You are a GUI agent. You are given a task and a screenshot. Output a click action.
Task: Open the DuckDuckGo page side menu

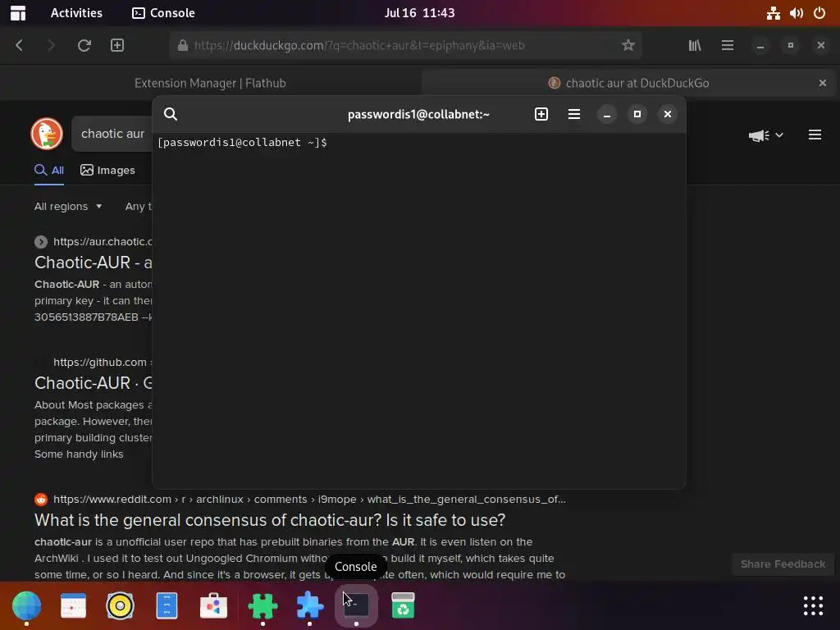(815, 135)
